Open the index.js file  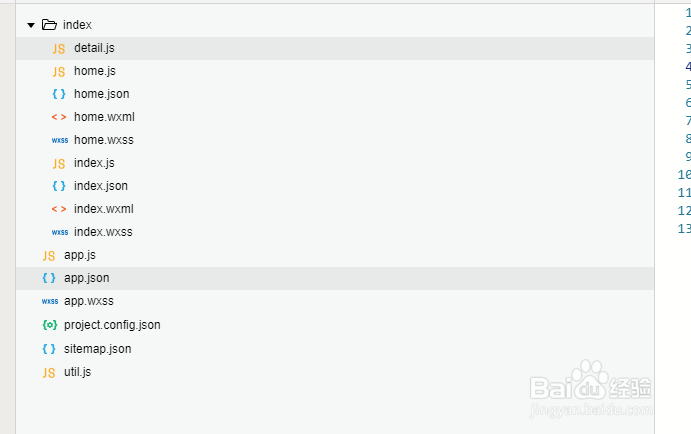pyautogui.click(x=94, y=163)
